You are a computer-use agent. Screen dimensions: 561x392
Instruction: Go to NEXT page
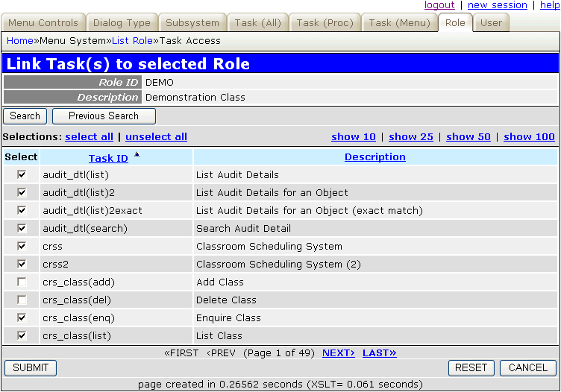(339, 353)
